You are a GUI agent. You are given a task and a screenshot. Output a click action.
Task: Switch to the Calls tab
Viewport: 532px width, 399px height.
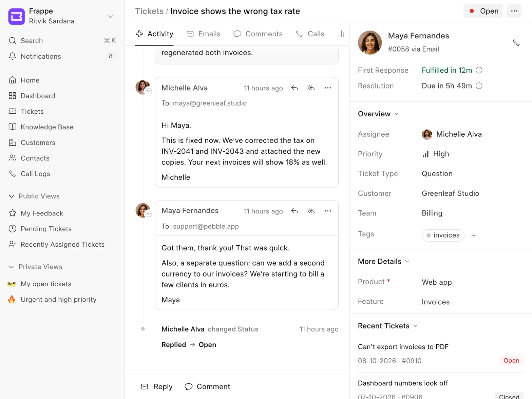(310, 34)
